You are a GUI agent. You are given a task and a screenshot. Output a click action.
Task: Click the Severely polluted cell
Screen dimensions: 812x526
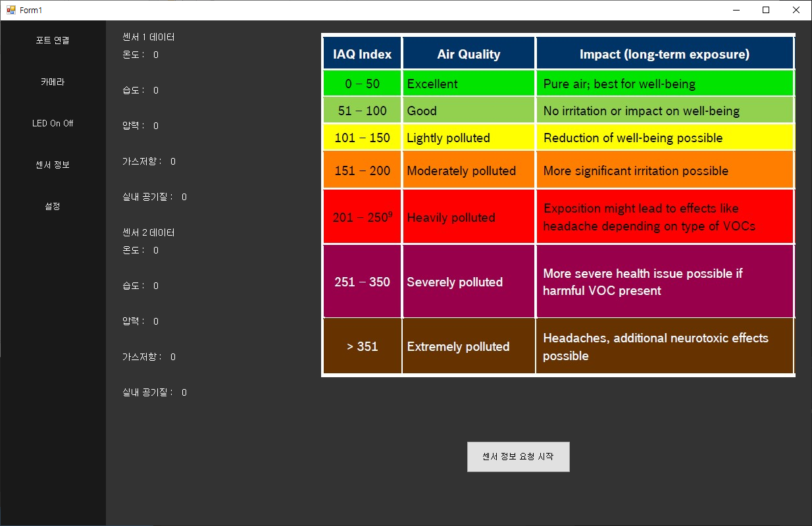pyautogui.click(x=469, y=282)
